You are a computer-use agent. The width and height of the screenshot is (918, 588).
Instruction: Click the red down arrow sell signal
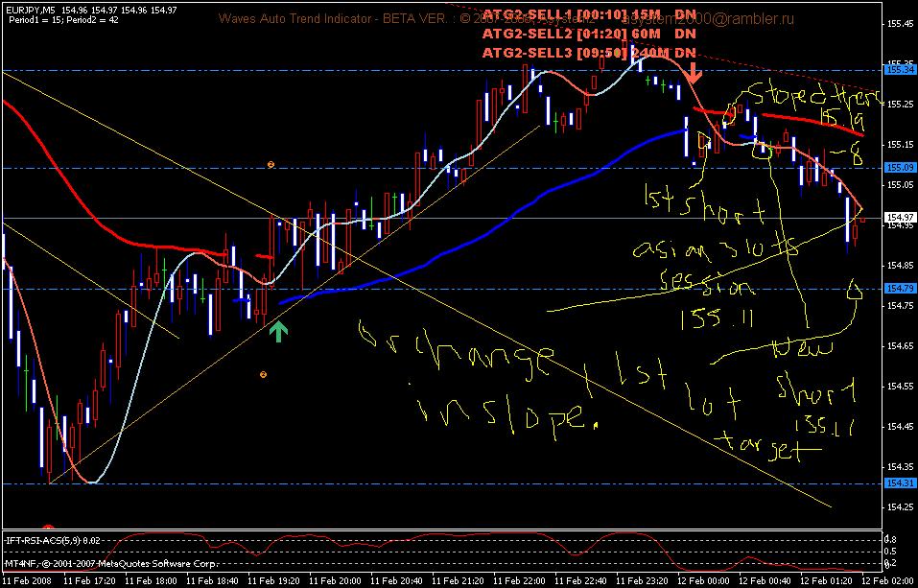click(694, 75)
